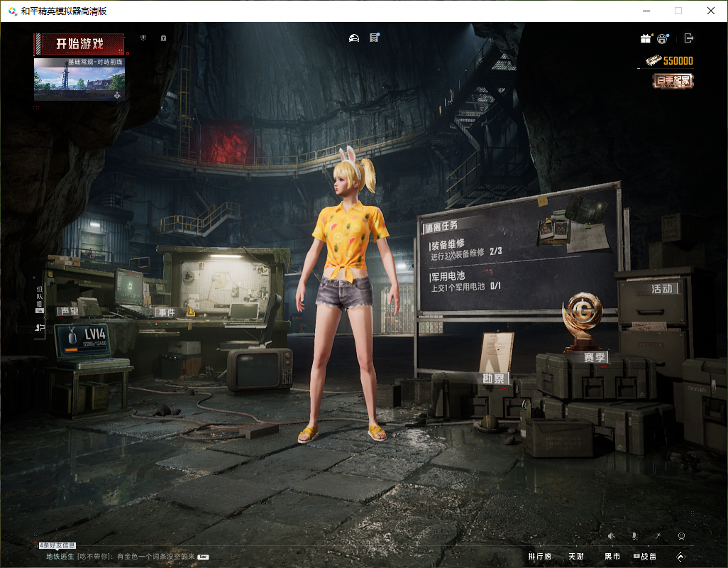Open the 4条好友信息 friend messages notice
The width and height of the screenshot is (728, 568).
coord(57,545)
